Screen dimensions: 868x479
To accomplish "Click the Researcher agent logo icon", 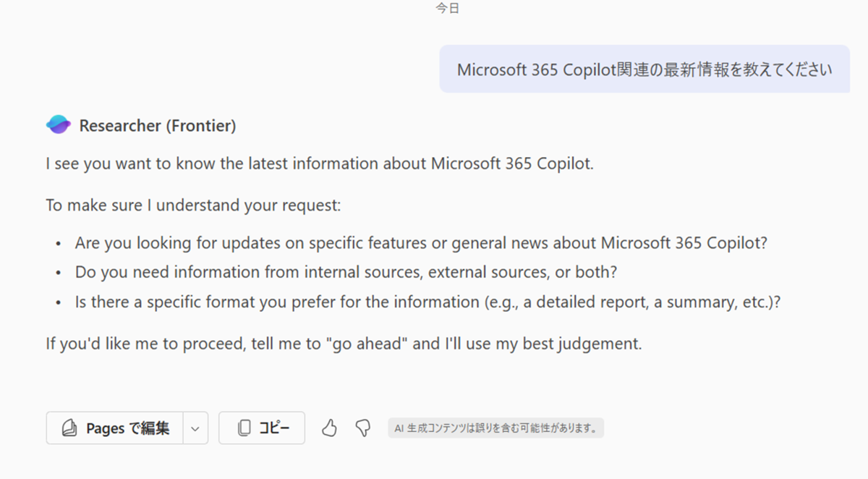I will (x=59, y=125).
